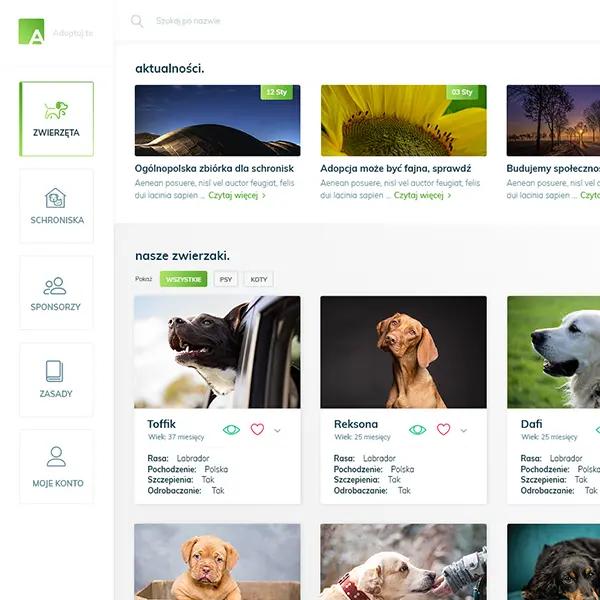Click Czytaj więcej under the Adopcja article
This screenshot has width=600, height=600.
(422, 196)
